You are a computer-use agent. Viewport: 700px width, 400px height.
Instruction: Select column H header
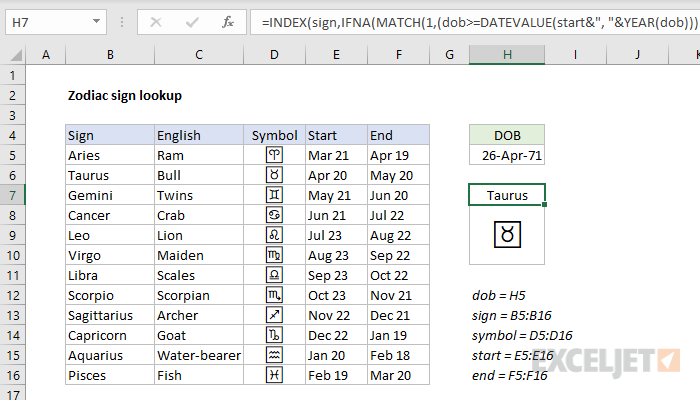(507, 55)
